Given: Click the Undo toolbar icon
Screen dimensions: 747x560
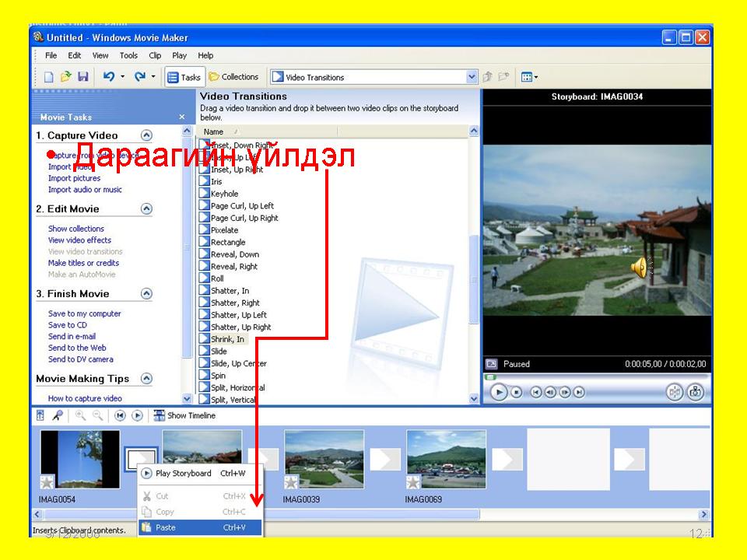Looking at the screenshot, I should coord(109,77).
